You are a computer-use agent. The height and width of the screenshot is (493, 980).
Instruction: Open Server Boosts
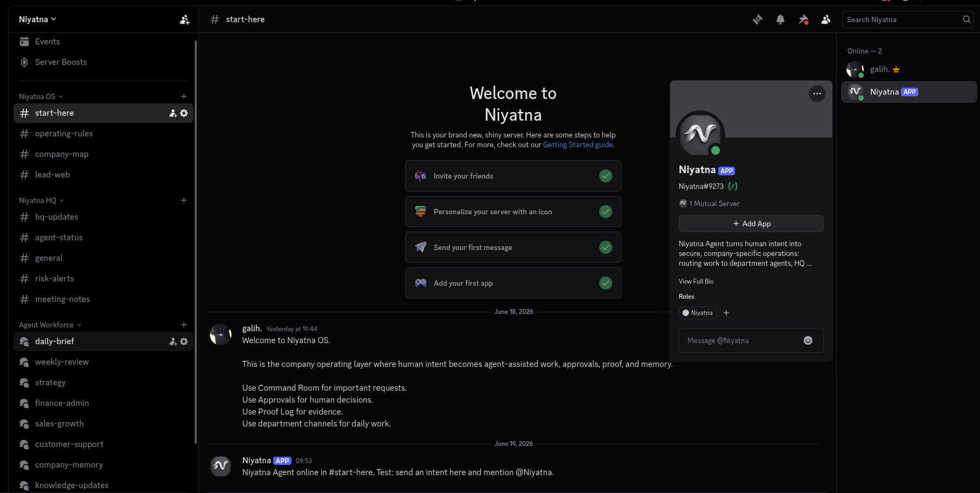point(103,62)
